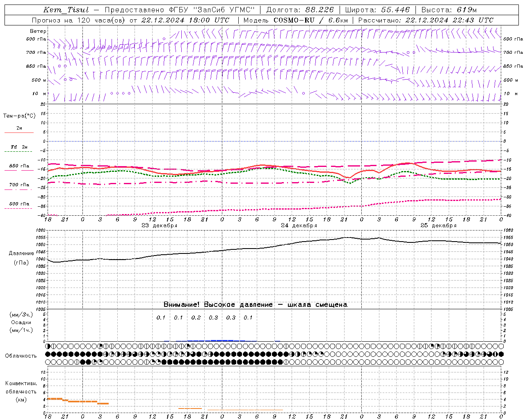Click the station name Kem_Tisul

[x=66, y=10]
